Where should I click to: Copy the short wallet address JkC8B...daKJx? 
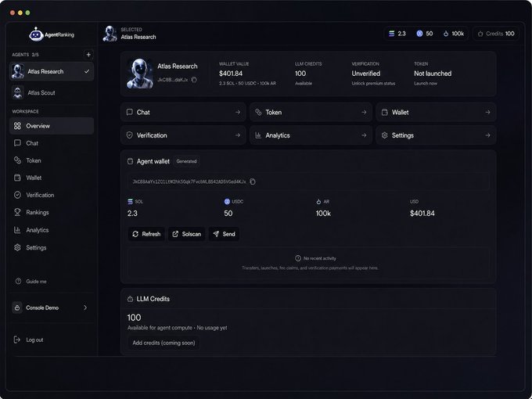[194, 80]
